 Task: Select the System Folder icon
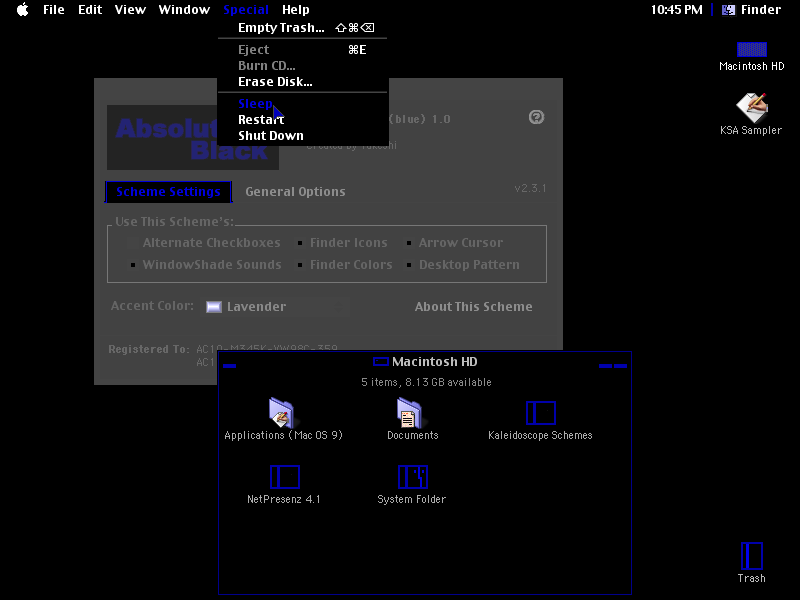[x=413, y=477]
